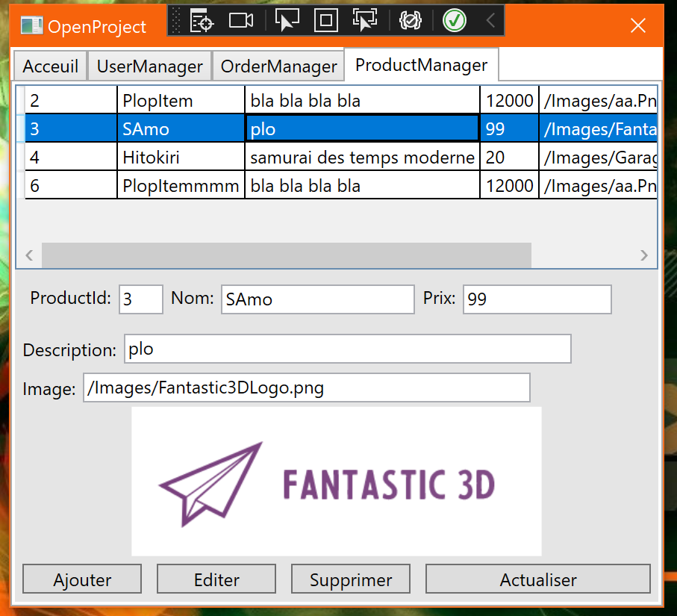Expand the horizontal scrollbar right arrow
This screenshot has width=677, height=616.
click(643, 255)
